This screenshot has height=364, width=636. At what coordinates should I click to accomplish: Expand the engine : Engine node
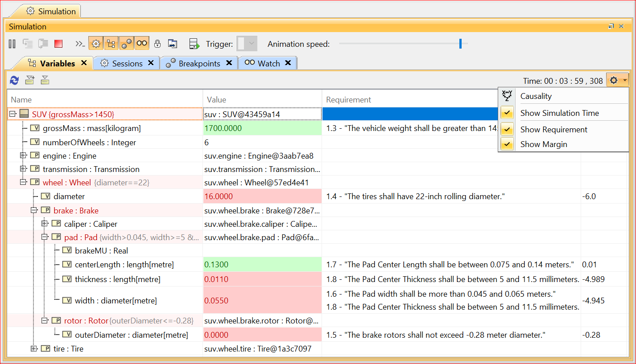[x=23, y=156]
